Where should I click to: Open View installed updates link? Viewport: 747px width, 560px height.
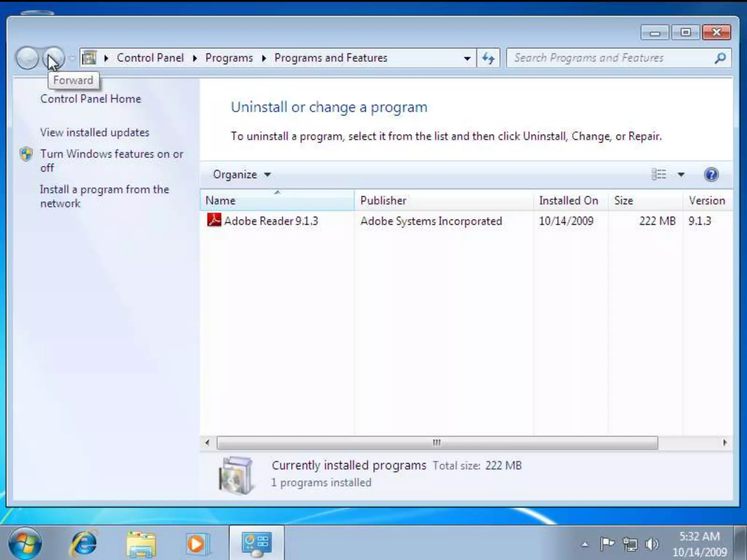click(95, 132)
